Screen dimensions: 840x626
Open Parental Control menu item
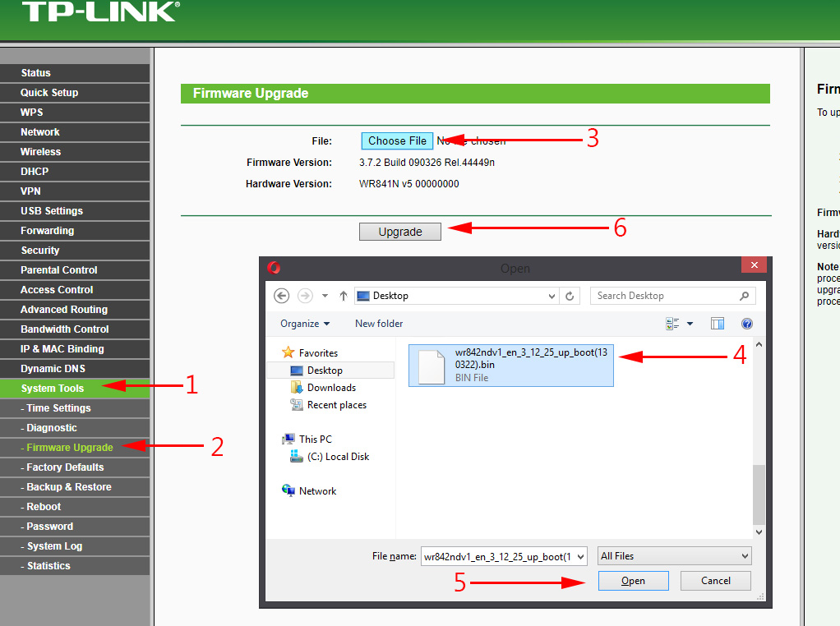pos(75,270)
